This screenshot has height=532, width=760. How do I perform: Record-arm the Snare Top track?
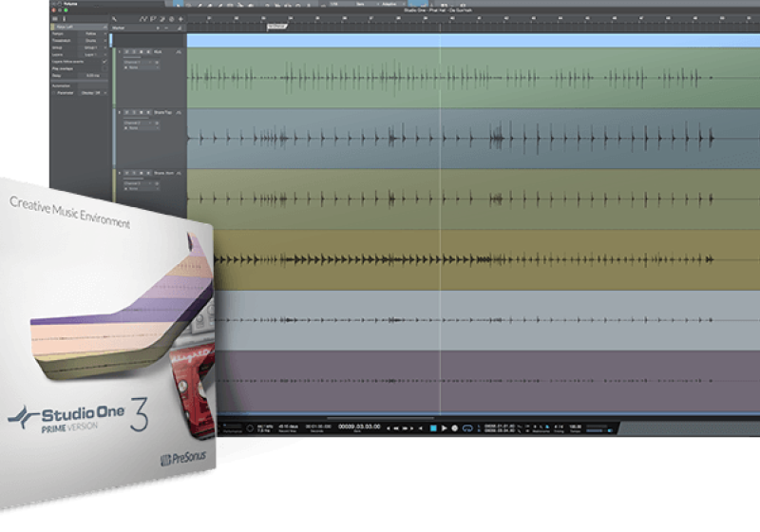tap(141, 112)
